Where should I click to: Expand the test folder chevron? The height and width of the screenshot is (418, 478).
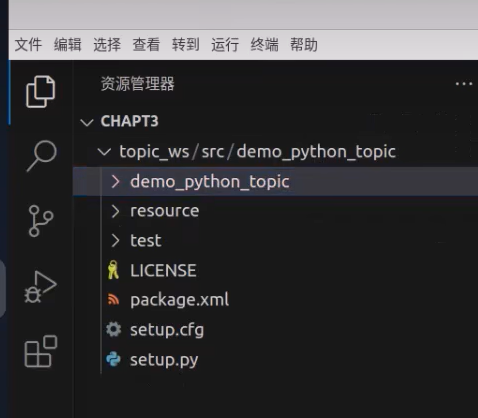[115, 241]
